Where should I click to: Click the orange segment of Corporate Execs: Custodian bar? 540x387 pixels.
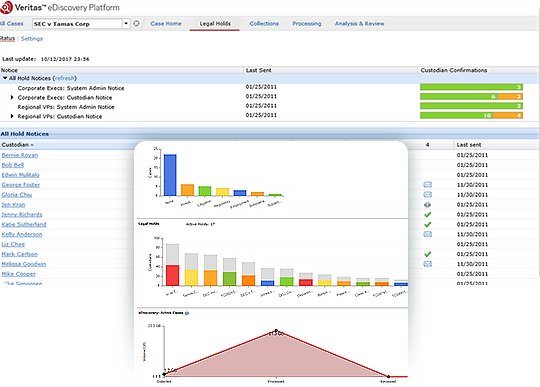pyautogui.click(x=510, y=96)
